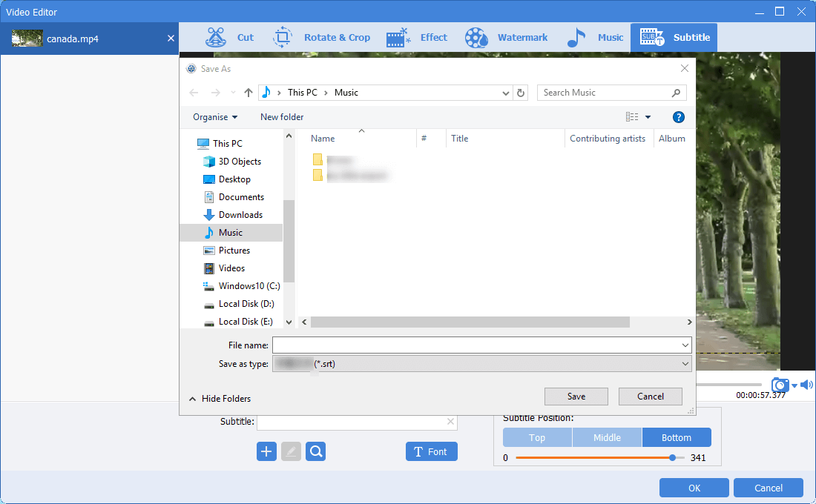This screenshot has width=816, height=504.
Task: Click the add subtitle plus icon
Action: (266, 451)
